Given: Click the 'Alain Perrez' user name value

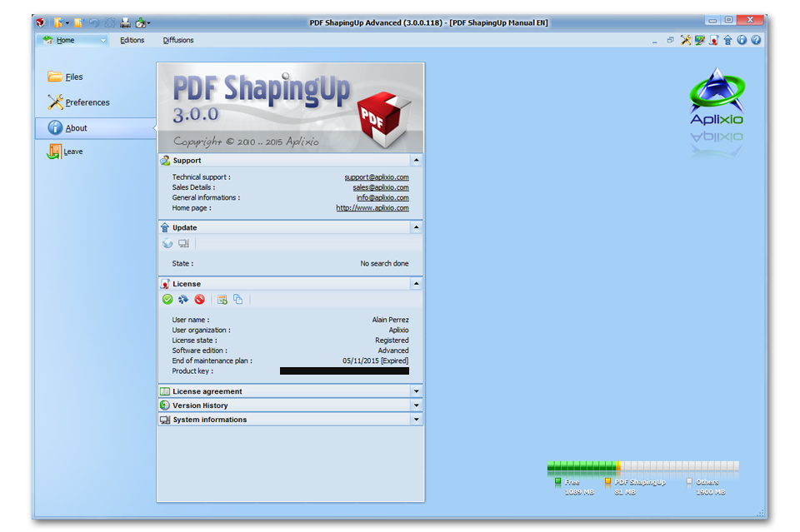Looking at the screenshot, I should click(390, 320).
